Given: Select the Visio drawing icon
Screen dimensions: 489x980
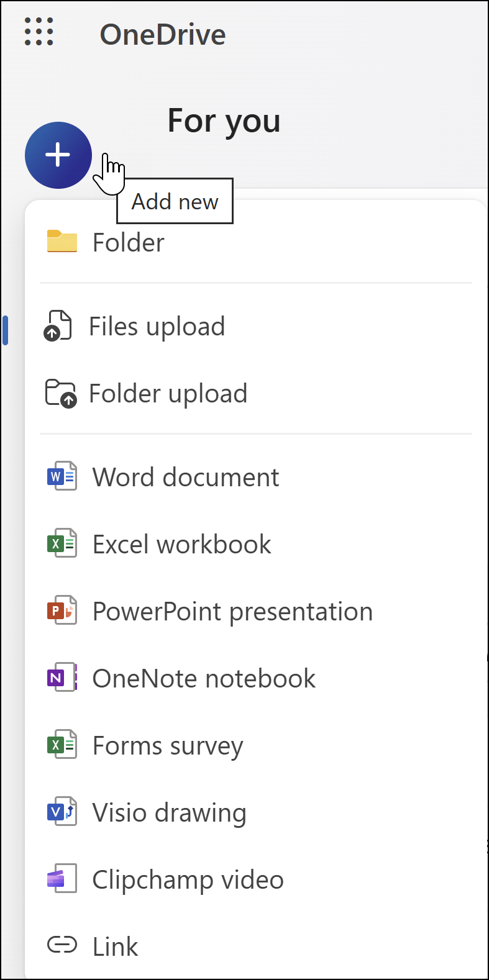Looking at the screenshot, I should tap(61, 812).
